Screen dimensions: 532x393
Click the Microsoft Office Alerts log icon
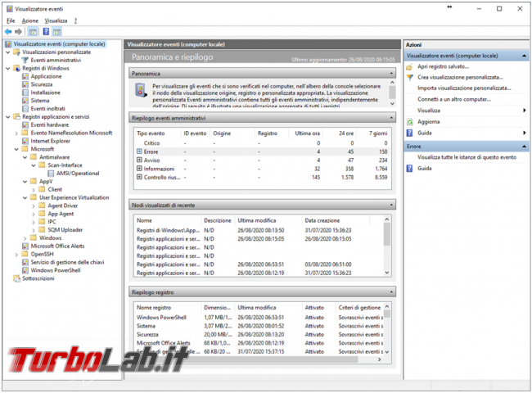[25, 246]
